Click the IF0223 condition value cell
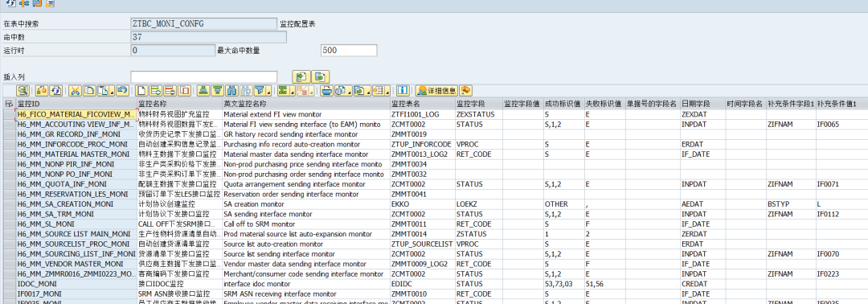868x304 pixels. [x=841, y=273]
